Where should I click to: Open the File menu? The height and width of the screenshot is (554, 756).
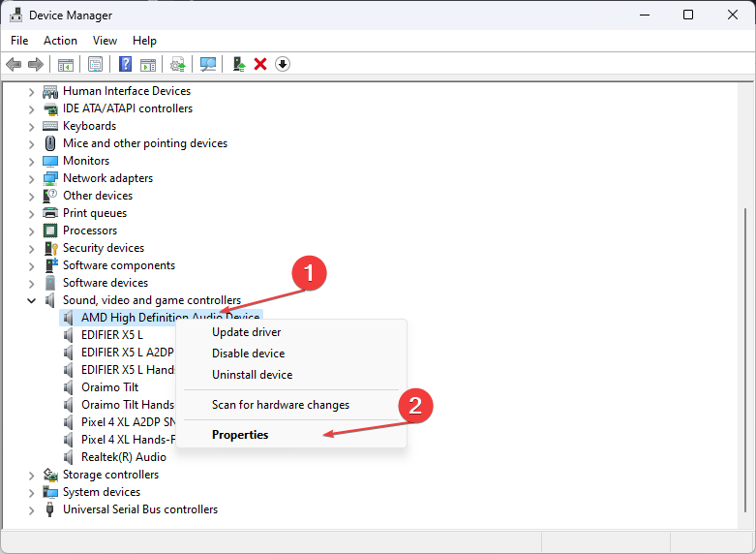tap(19, 41)
